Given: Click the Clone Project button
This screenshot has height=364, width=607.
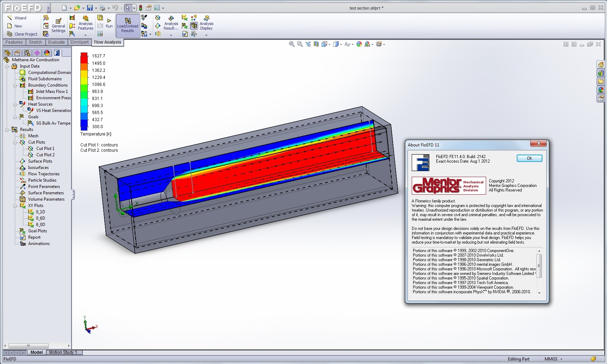Looking at the screenshot, I should (x=22, y=34).
